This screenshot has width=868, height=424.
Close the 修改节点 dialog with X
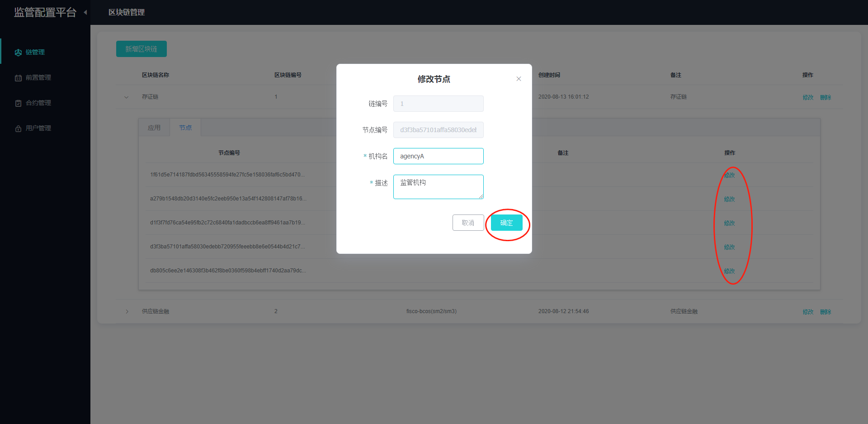519,79
